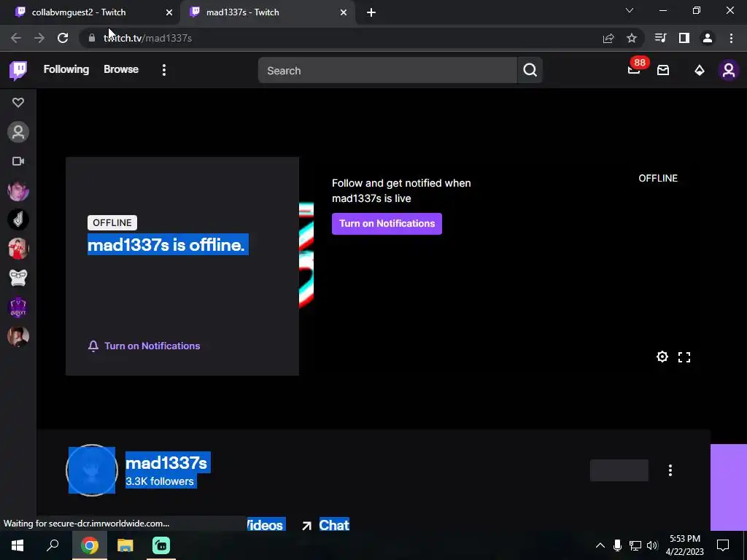The image size is (747, 560).
Task: Open the three-dot menu next to Browse
Action: tap(164, 71)
